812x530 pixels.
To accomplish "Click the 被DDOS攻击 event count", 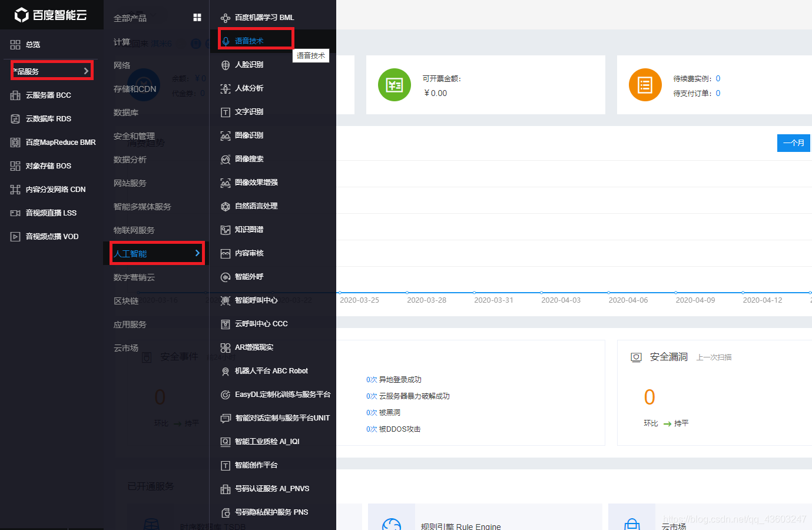I will 372,429.
